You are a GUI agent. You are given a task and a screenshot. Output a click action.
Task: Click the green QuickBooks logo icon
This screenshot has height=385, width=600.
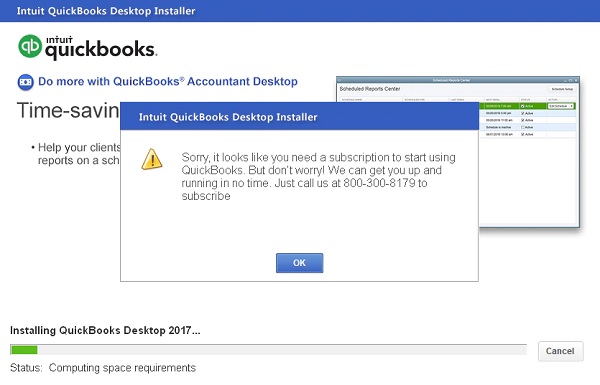[x=30, y=46]
